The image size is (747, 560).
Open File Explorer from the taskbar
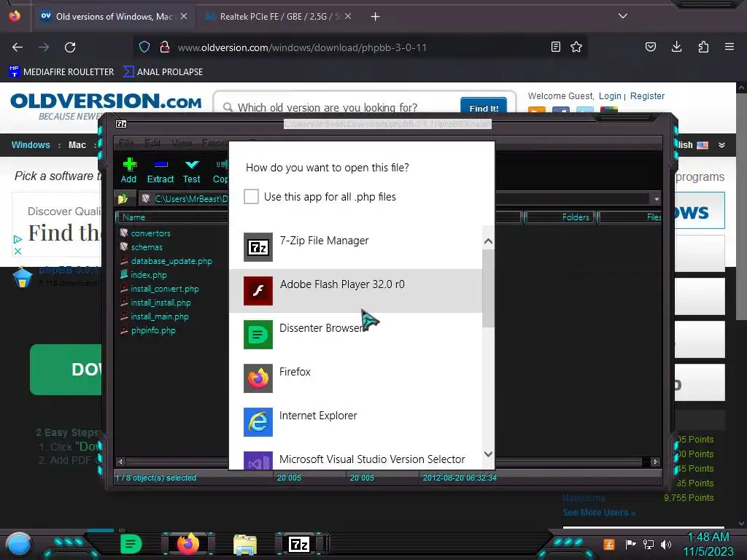(x=245, y=544)
